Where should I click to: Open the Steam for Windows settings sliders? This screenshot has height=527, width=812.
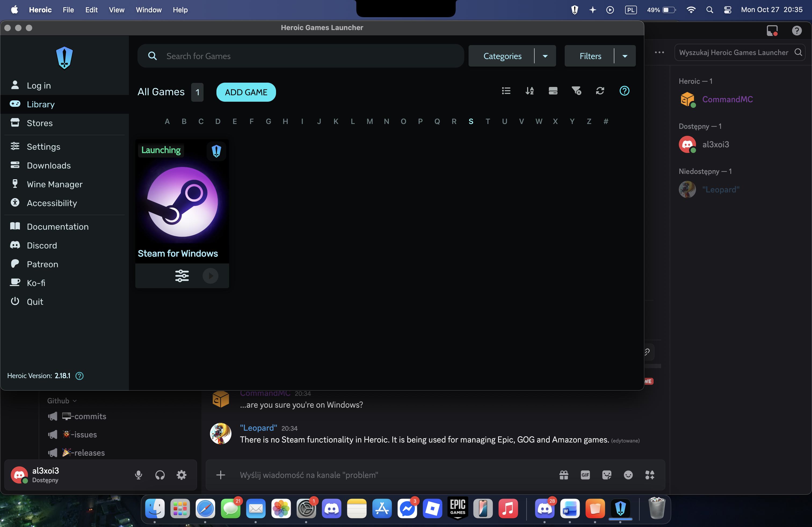182,275
